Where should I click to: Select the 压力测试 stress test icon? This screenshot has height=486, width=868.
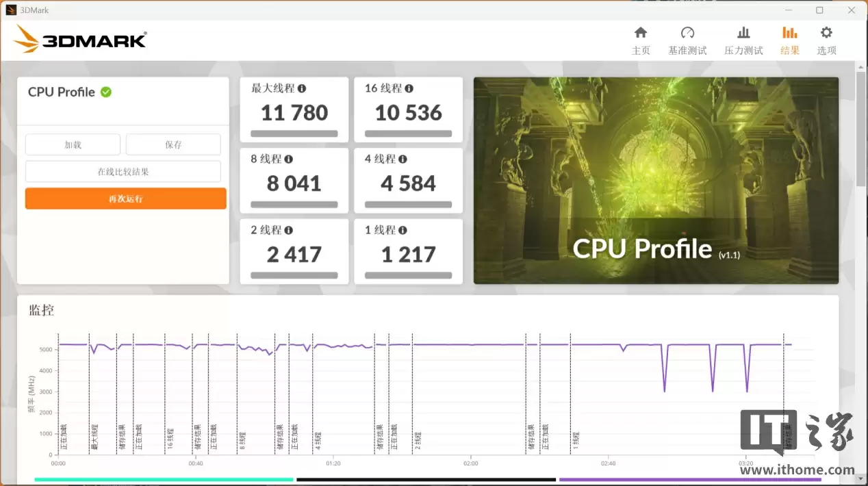click(x=743, y=40)
